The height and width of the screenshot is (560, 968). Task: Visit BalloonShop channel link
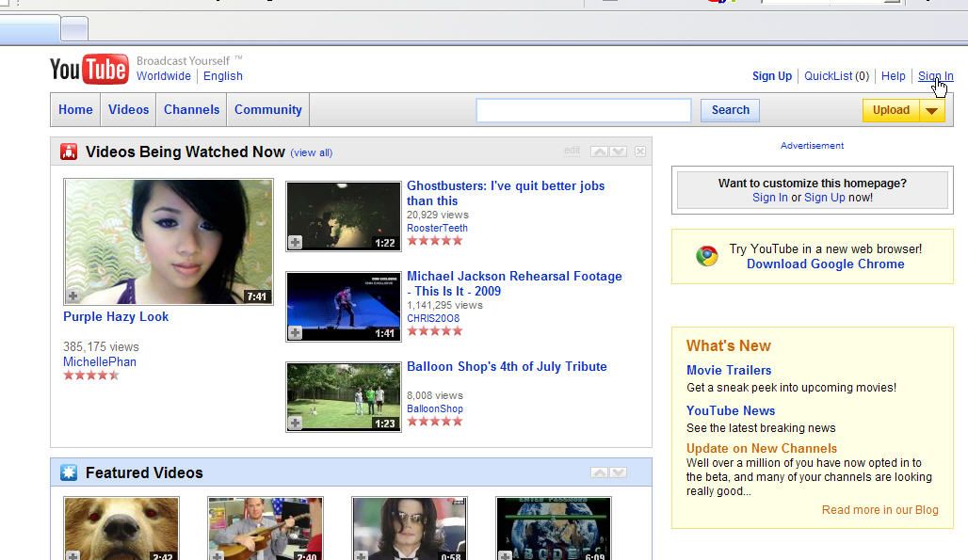(435, 408)
